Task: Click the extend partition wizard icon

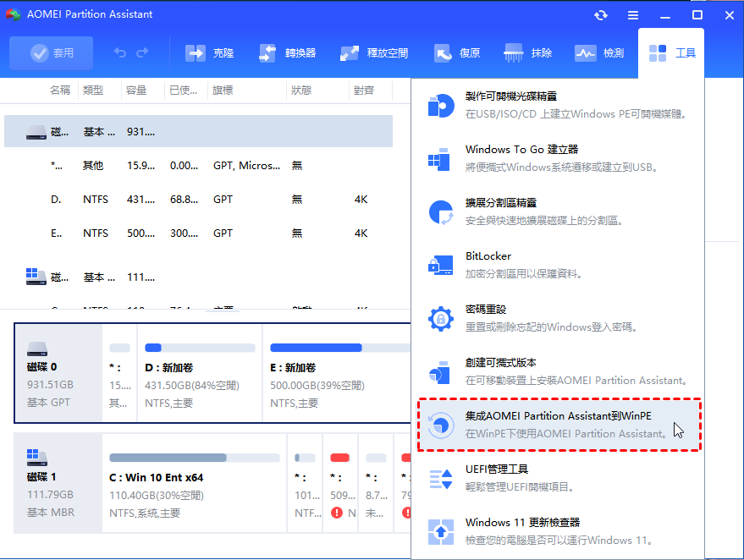Action: click(441, 212)
